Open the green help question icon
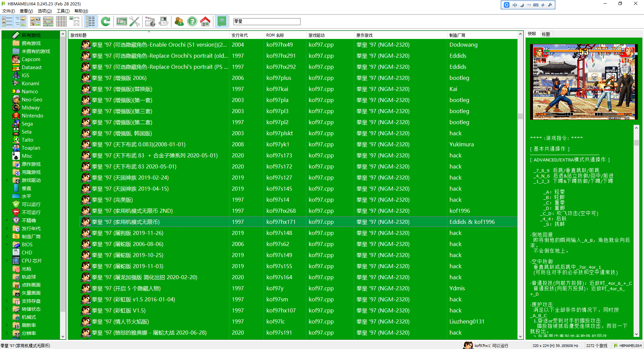Viewport: 644px width, 349px height. point(192,21)
